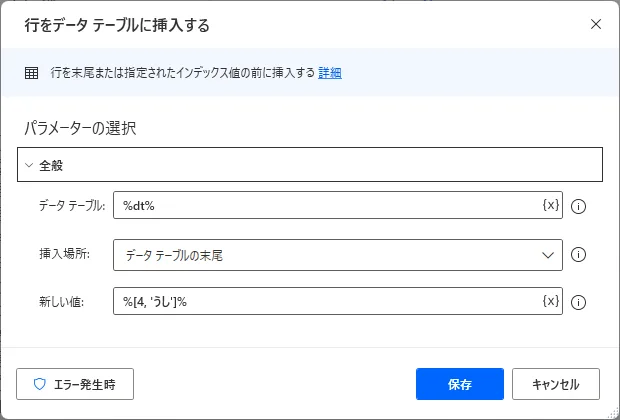The height and width of the screenshot is (420, 620).
Task: Click the {x} variable picker in 新しい値 field
Action: pos(550,301)
